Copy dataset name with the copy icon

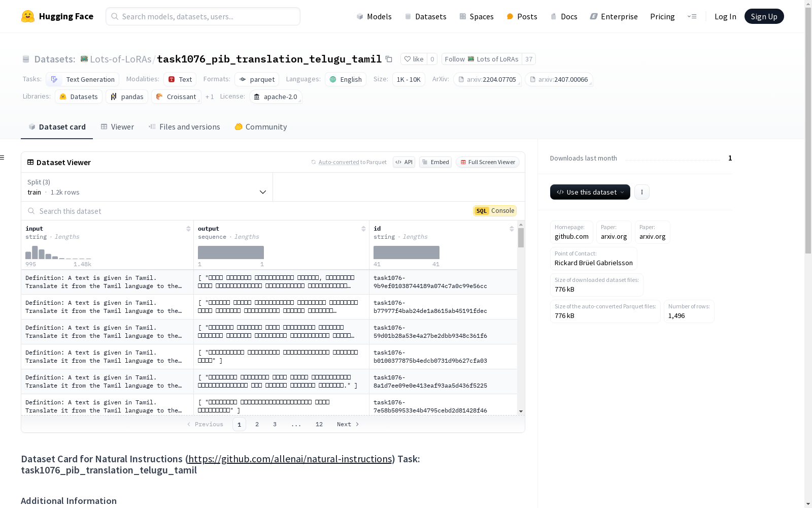(389, 59)
